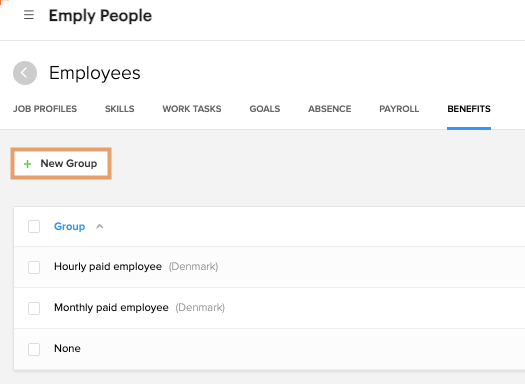Click the green plus icon in New Group

coord(27,164)
